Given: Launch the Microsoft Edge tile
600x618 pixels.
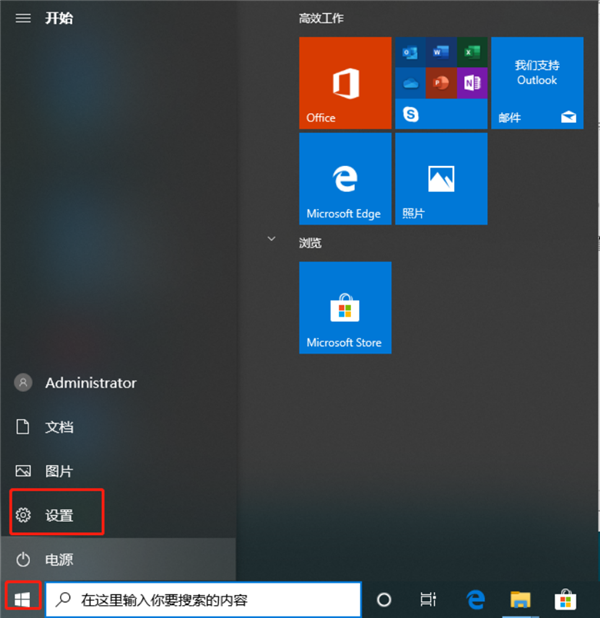Looking at the screenshot, I should [345, 179].
